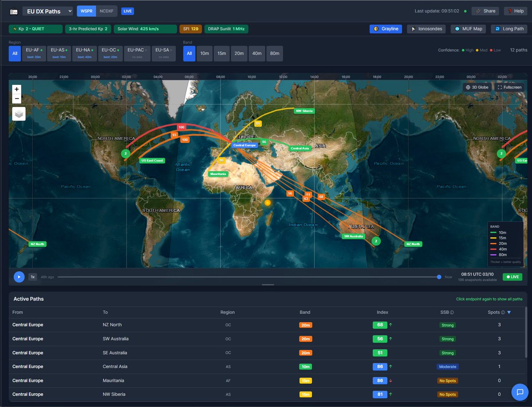Select the SW Australia path row
The width and height of the screenshot is (532, 407).
267,339
